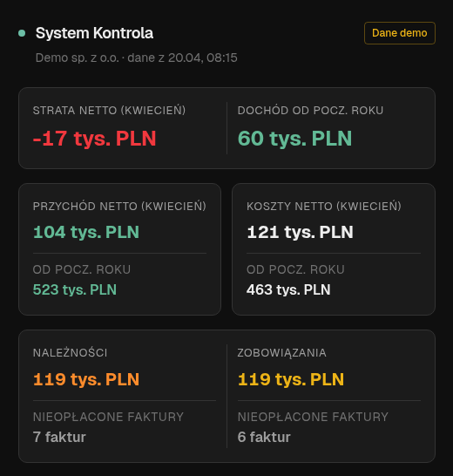
Task: Click the DOCHÓD OD POCZ. ROKU label
Action: click(x=310, y=111)
